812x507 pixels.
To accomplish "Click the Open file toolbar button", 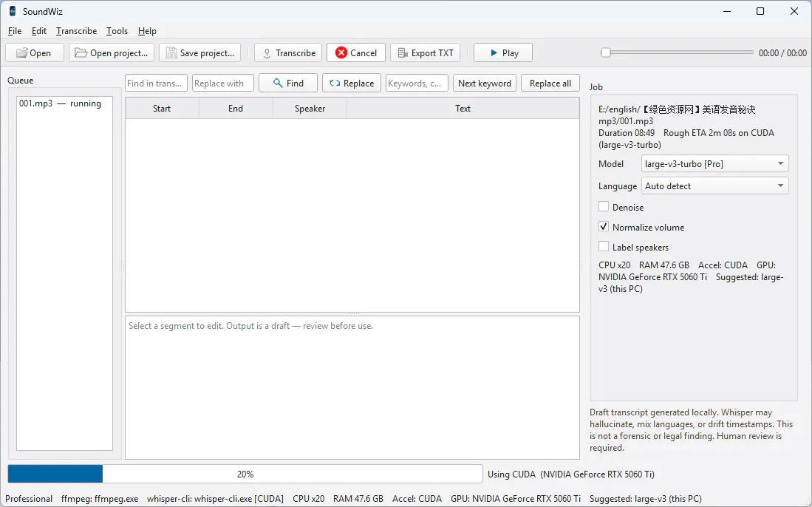I will pos(34,52).
